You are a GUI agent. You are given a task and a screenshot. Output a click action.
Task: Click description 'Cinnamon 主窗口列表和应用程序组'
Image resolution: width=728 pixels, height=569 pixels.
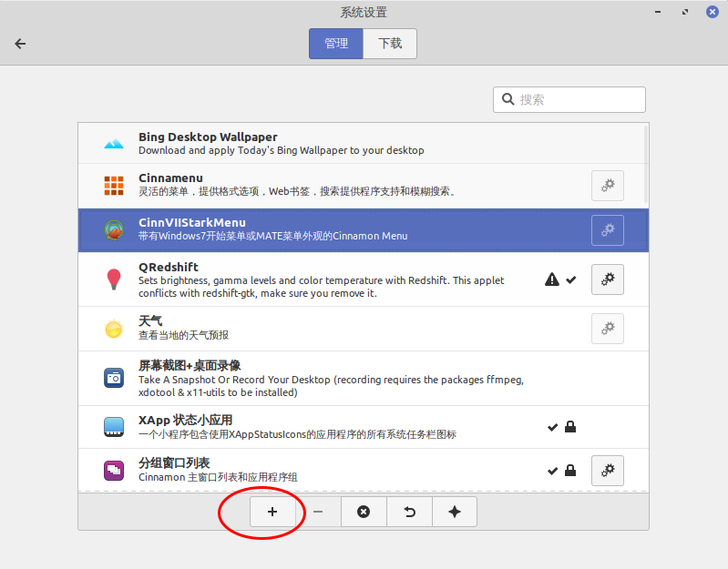[218, 477]
